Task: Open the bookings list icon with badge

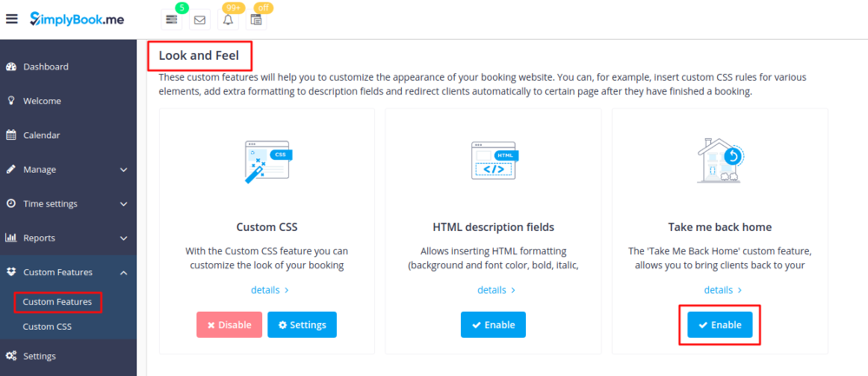Action: [172, 19]
